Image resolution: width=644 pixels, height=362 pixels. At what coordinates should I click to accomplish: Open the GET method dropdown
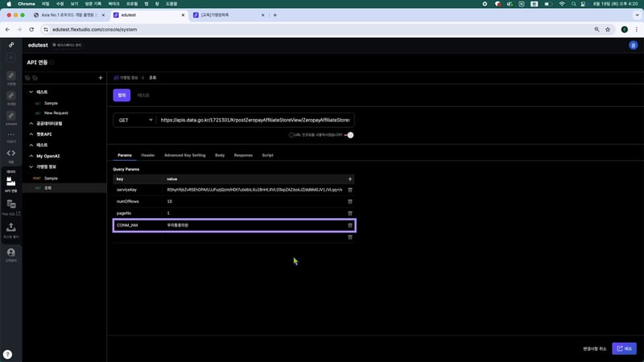pos(134,120)
